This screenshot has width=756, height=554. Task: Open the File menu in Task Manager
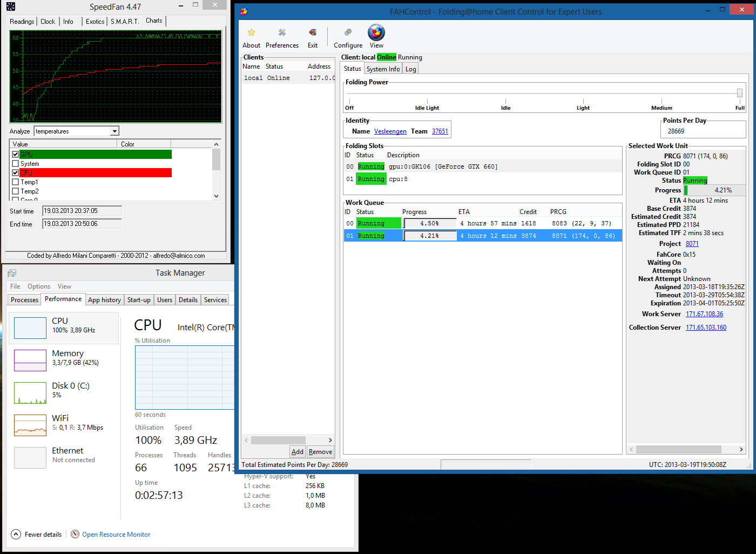pos(15,286)
